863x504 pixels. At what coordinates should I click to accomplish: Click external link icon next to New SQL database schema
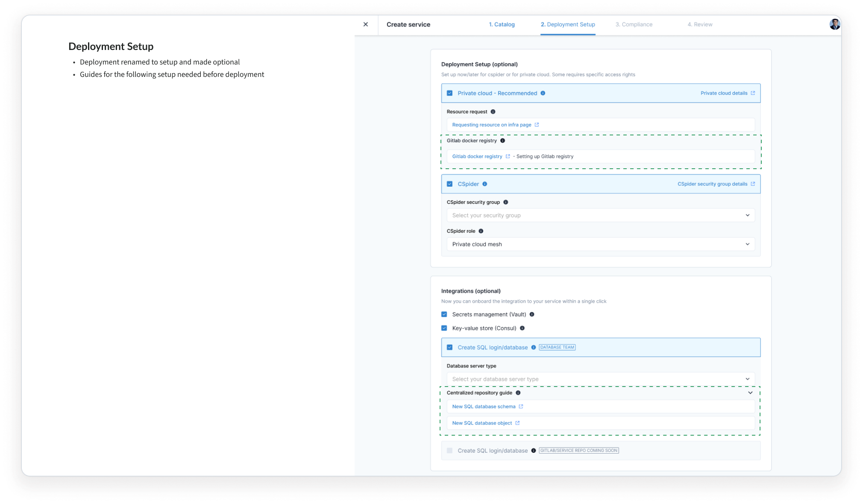[x=521, y=407]
